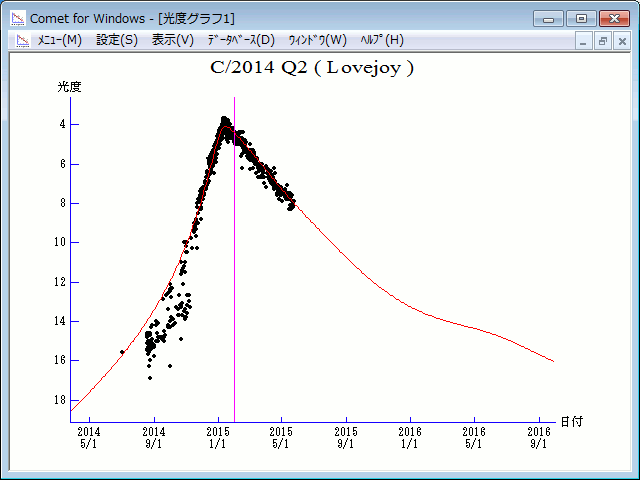The height and width of the screenshot is (480, 640).
Task: Maximize the Comet for Windows main window
Action: pyautogui.click(x=581, y=19)
